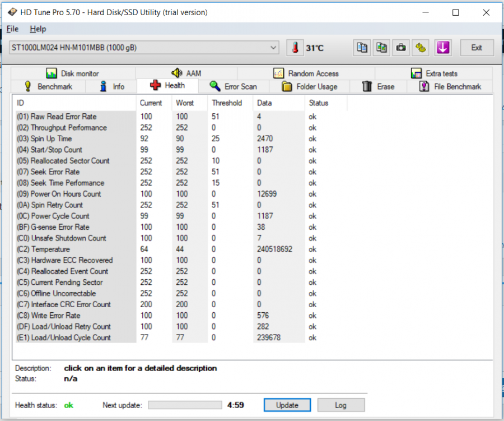Select the Spin Up Time row

point(181,138)
